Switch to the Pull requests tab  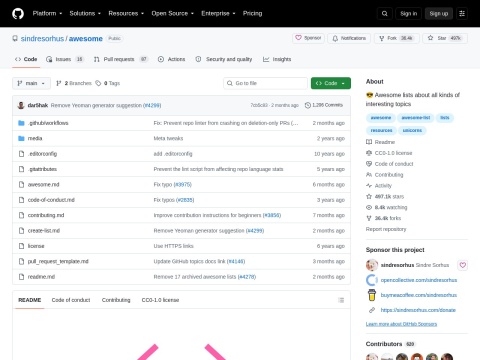pyautogui.click(x=121, y=59)
